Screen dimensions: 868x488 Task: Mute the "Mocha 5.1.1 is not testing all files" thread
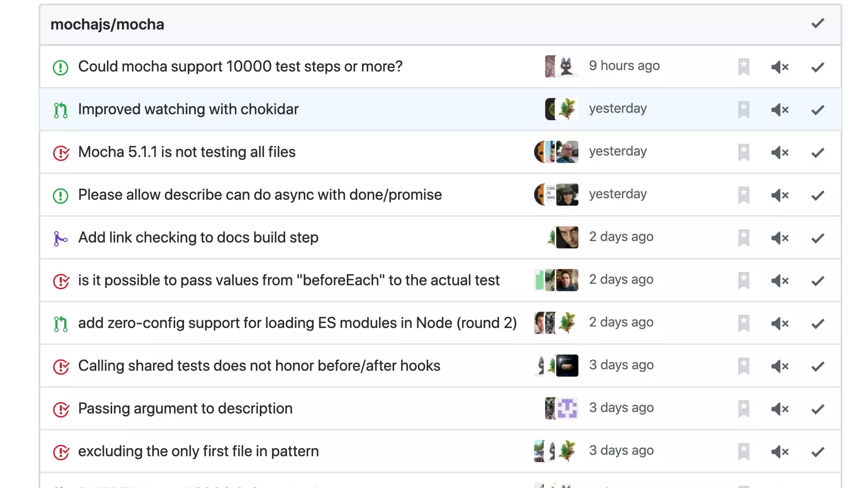[779, 152]
